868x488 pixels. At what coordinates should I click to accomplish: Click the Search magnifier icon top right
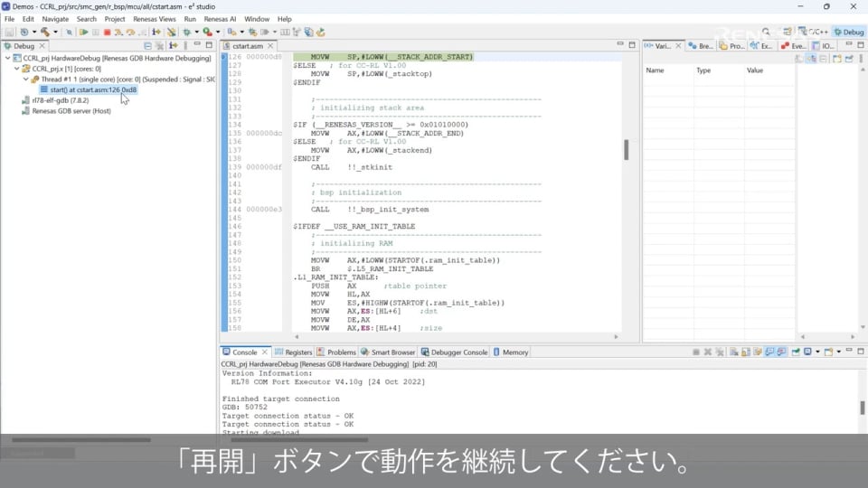tap(766, 33)
